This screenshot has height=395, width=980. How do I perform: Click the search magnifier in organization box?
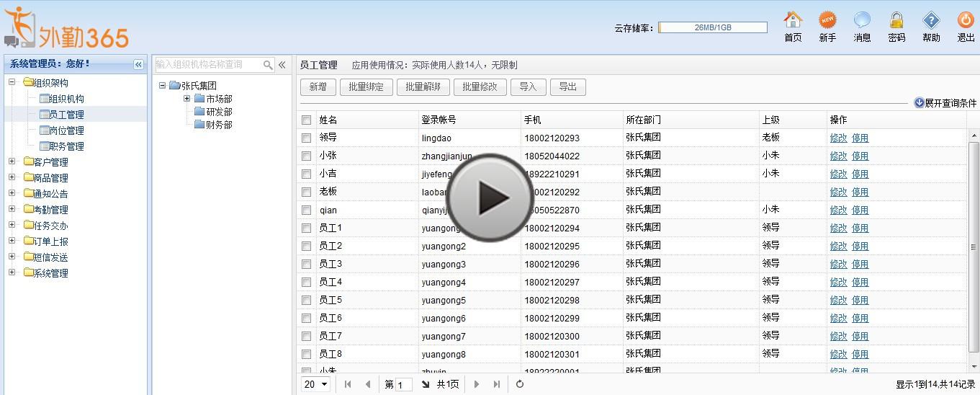coord(268,65)
